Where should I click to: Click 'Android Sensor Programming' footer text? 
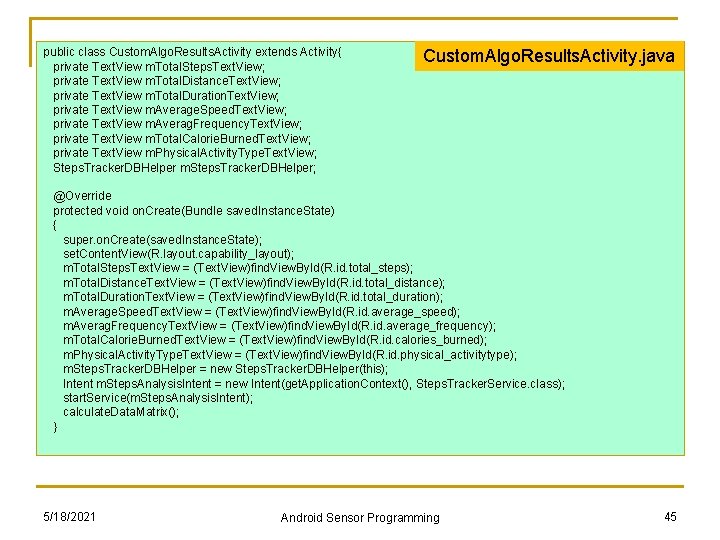tap(360, 518)
